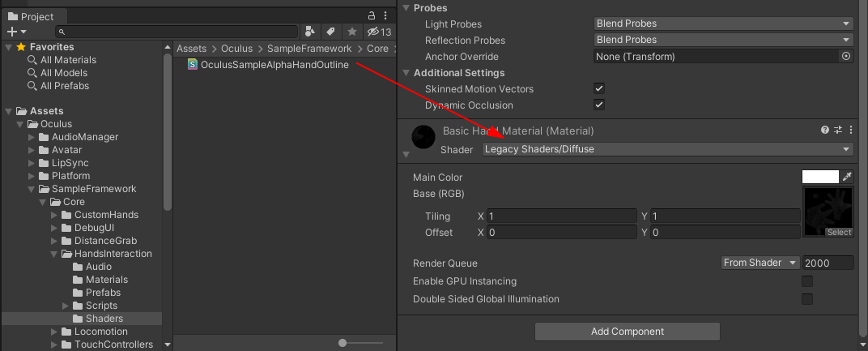This screenshot has width=868, height=351.
Task: Open material presets slider icon
Action: click(838, 130)
